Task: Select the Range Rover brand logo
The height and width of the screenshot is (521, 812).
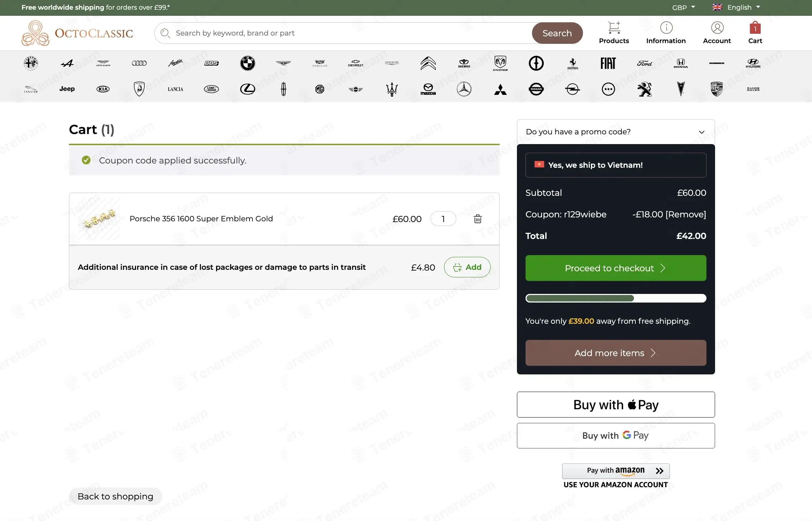Action: (x=753, y=89)
